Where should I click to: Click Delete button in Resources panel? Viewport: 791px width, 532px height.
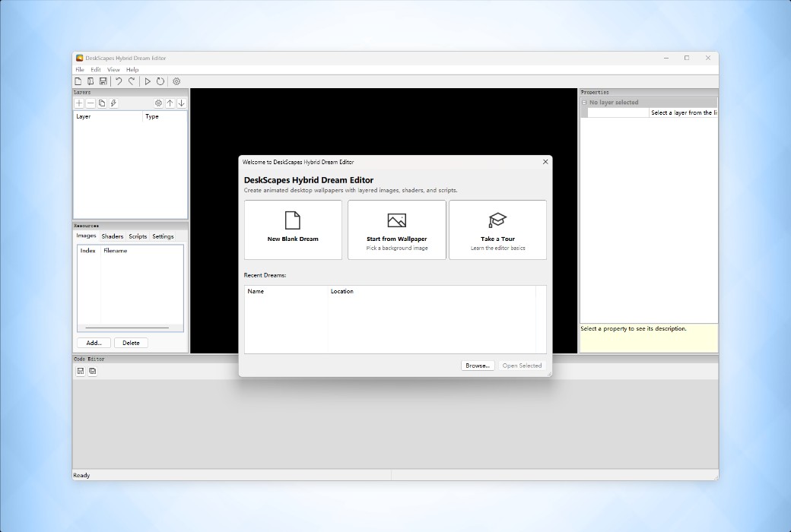click(x=131, y=343)
